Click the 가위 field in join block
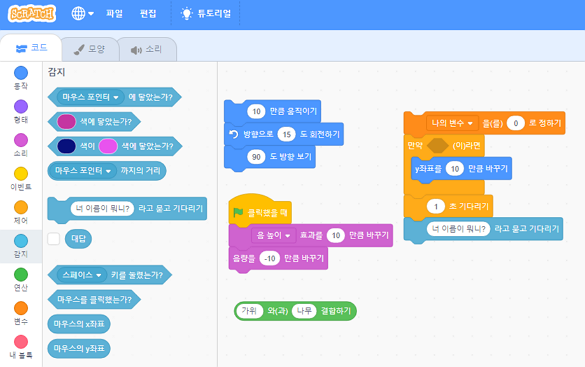This screenshot has height=367, width=585. coord(249,311)
